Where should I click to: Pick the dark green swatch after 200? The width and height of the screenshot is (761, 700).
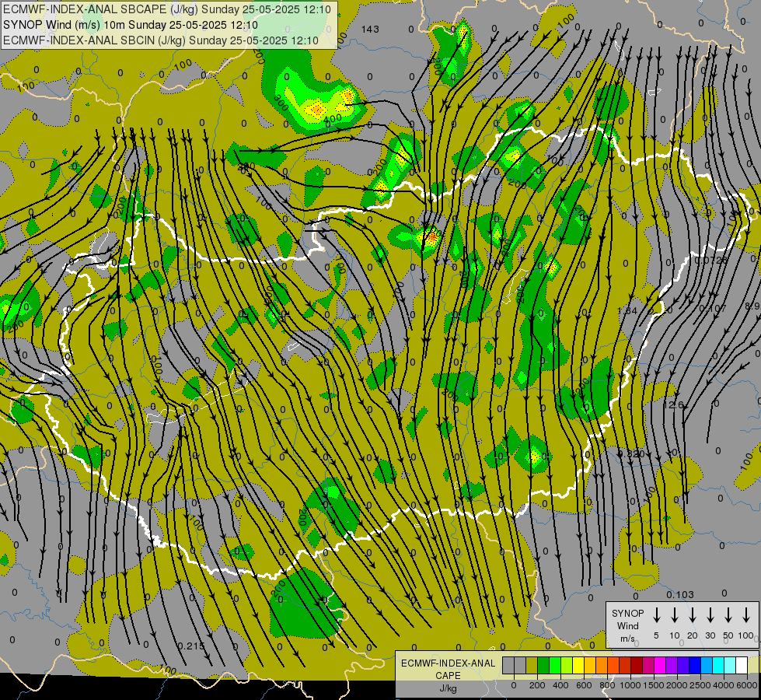543,665
